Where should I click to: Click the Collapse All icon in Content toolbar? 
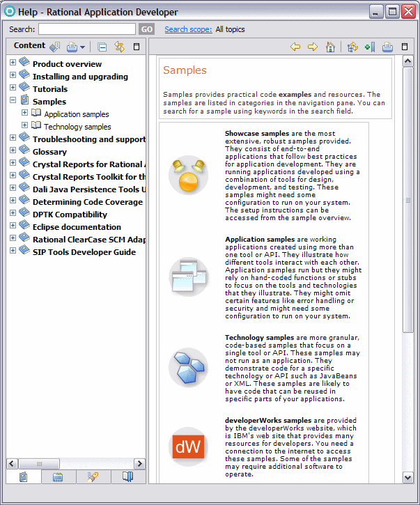point(102,47)
